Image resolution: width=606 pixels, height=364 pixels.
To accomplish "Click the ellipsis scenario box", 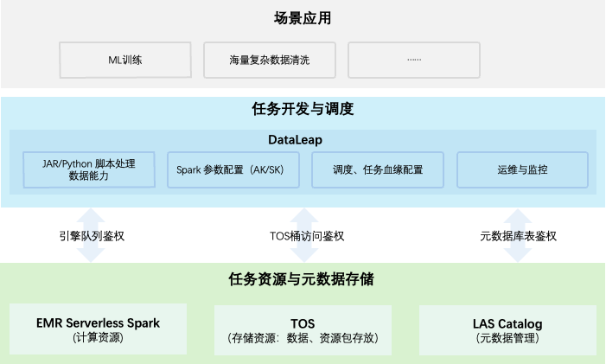I will coord(414,60).
